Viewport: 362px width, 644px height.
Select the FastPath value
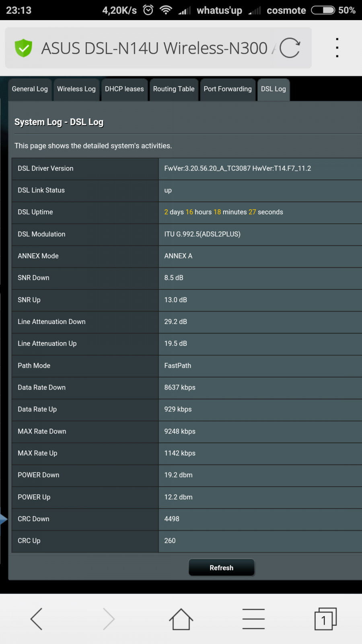coord(178,365)
